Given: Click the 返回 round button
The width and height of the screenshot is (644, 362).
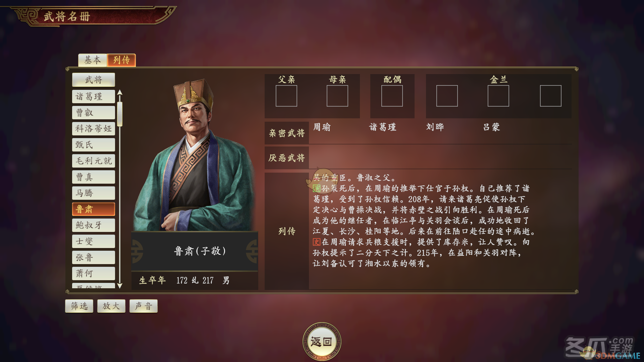Looking at the screenshot, I should pos(322,342).
